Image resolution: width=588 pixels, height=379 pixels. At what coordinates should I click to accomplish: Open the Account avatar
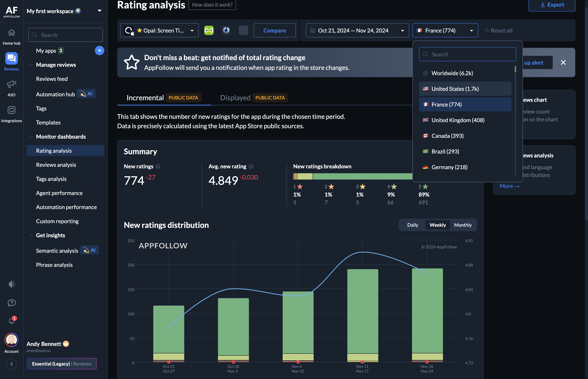pos(11,340)
